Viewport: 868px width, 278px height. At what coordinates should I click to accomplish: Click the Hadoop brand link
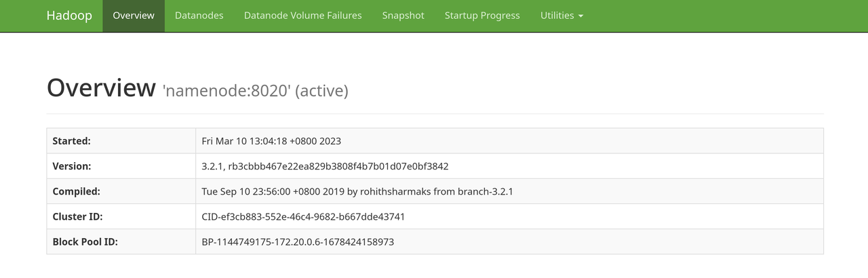(x=69, y=16)
